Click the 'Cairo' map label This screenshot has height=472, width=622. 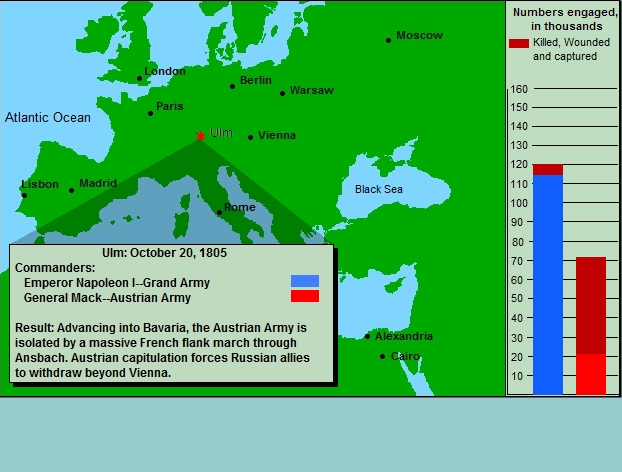coord(405,356)
